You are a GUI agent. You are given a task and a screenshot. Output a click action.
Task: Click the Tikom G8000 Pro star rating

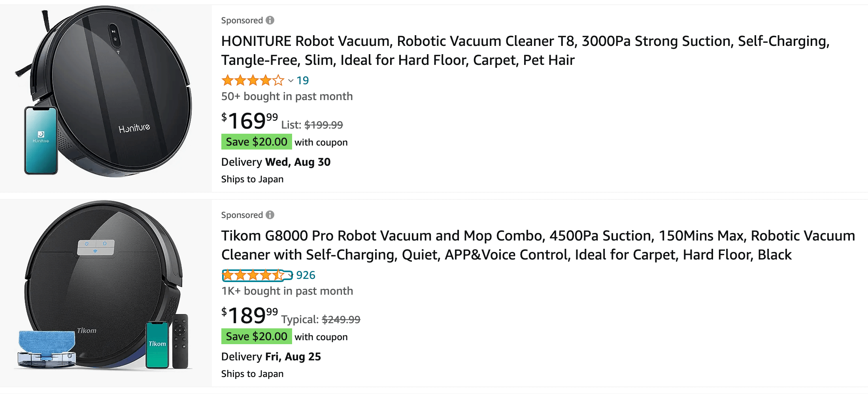[253, 275]
